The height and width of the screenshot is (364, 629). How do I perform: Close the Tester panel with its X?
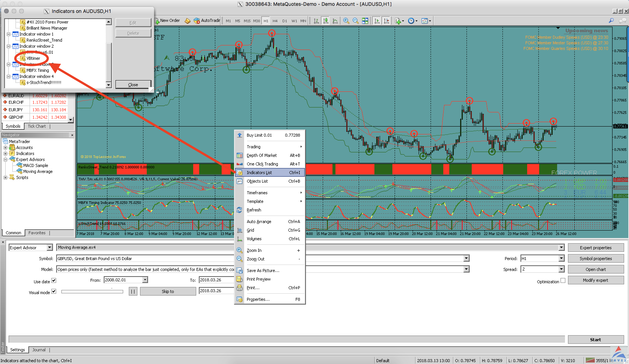(x=3, y=242)
